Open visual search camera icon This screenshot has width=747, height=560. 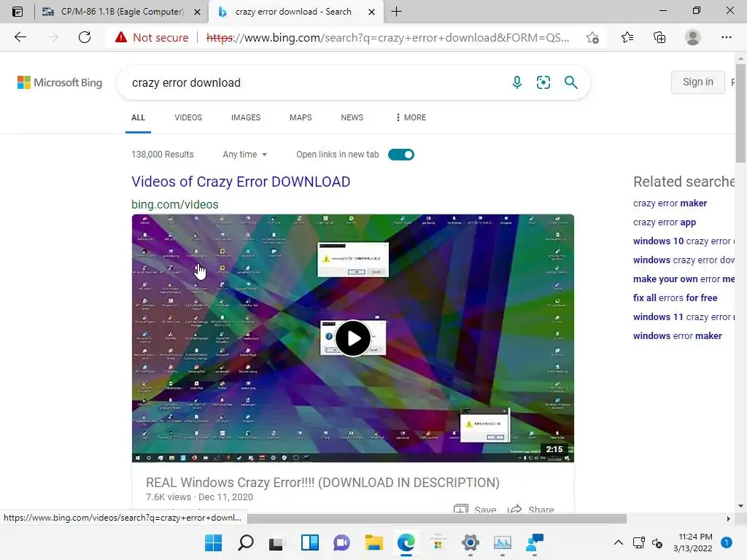[543, 82]
